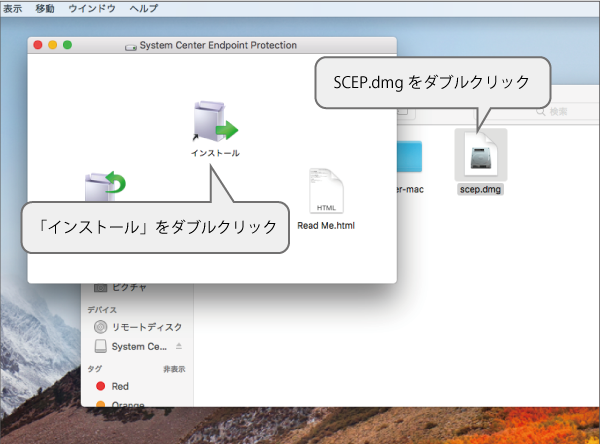Click the uninstall package icon with the green return arrow
The height and width of the screenshot is (444, 600).
[x=105, y=186]
